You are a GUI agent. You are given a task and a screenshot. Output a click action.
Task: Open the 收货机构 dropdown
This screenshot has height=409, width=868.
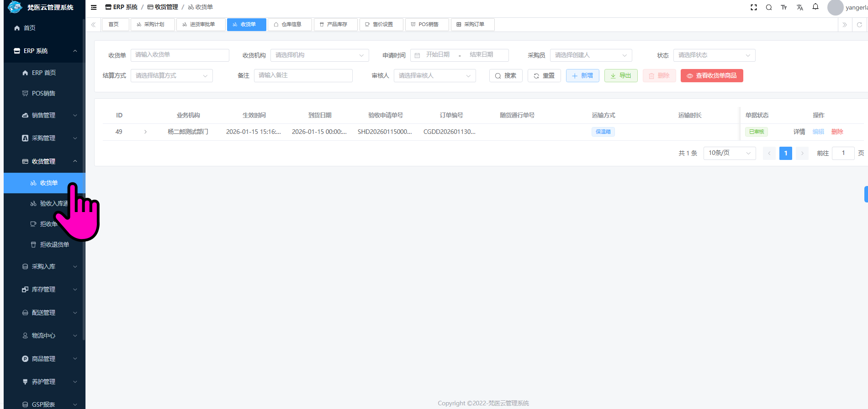(x=319, y=55)
